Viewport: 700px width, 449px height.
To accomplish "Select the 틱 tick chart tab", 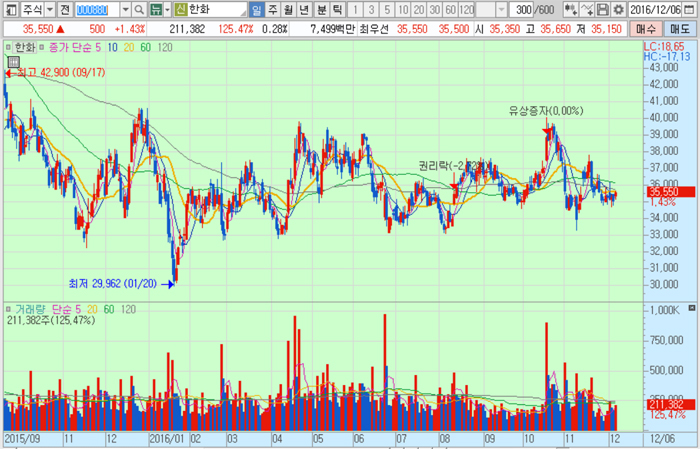I will [337, 9].
